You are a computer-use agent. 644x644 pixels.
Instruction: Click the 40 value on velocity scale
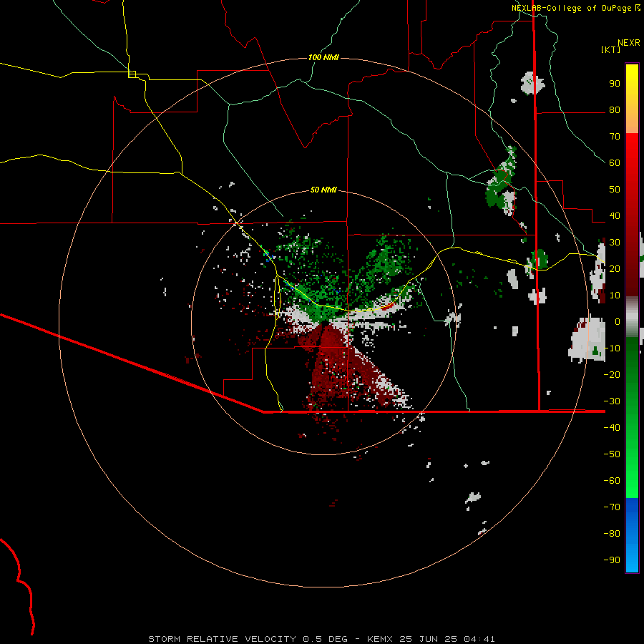(615, 216)
